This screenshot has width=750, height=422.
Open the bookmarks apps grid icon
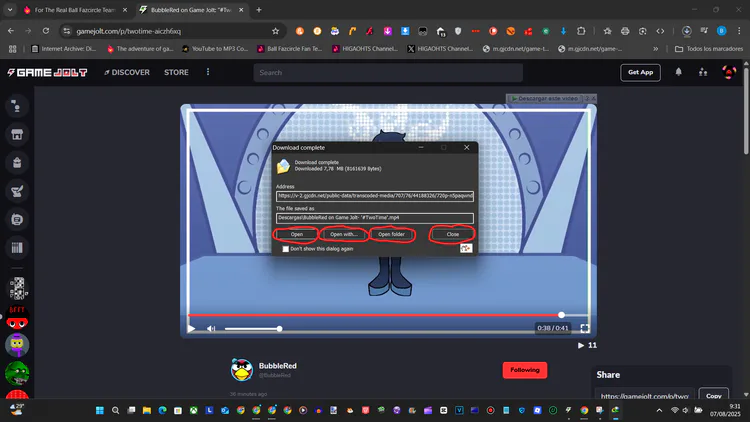[12, 49]
